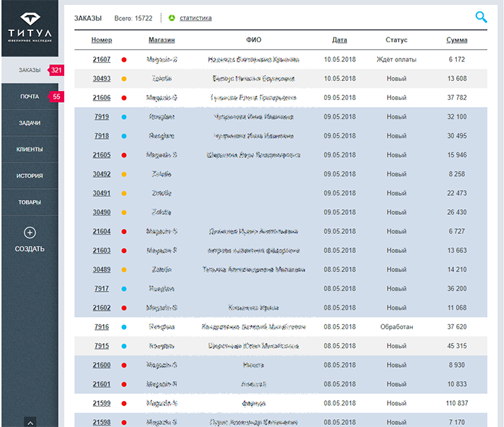Open order number 7916
Viewport: 504px width, 427px height.
click(x=102, y=327)
